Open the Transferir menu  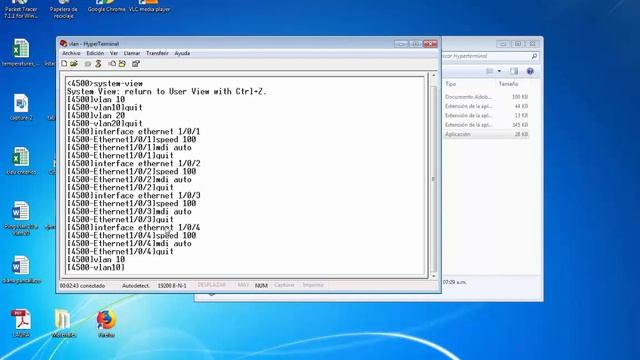pyautogui.click(x=157, y=53)
